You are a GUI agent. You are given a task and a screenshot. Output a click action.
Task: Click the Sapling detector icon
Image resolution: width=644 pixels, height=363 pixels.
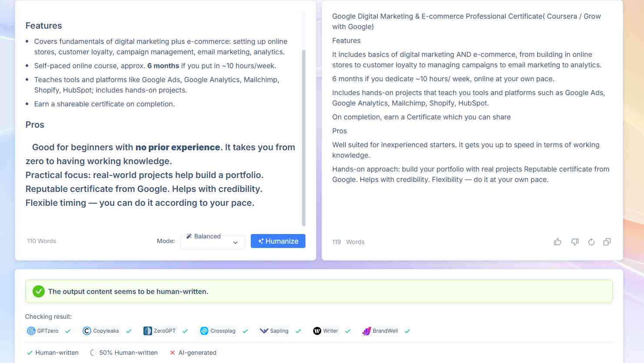click(264, 331)
